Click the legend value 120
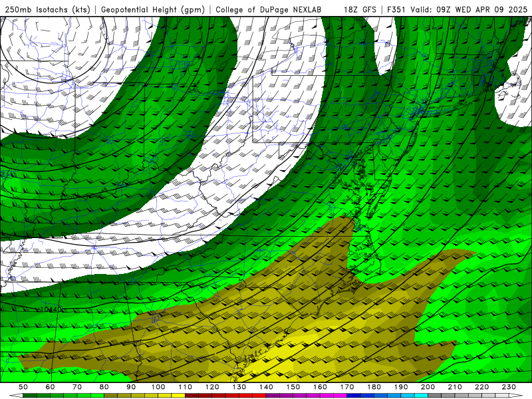 tap(212, 387)
